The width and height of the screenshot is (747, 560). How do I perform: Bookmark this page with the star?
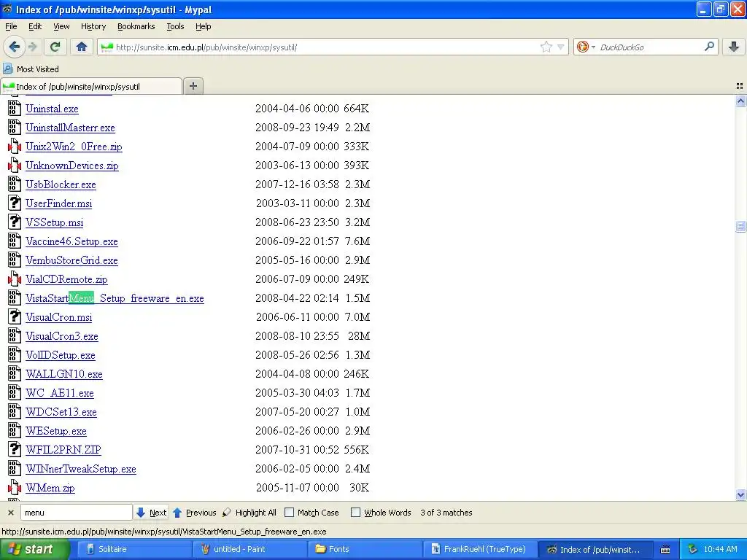pos(546,47)
